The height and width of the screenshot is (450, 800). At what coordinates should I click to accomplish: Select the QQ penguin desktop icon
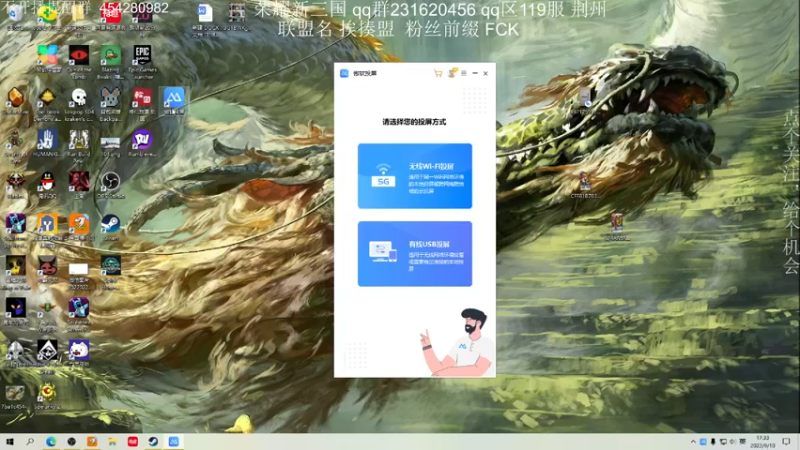(x=47, y=185)
